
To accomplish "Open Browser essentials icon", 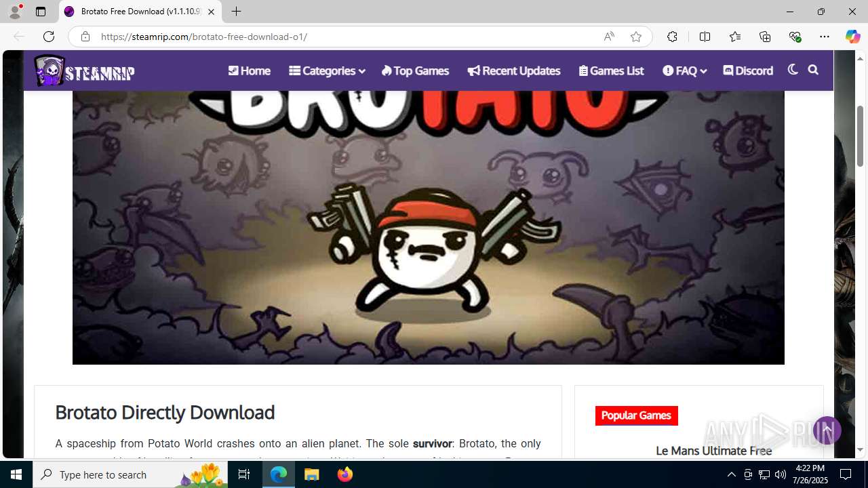I will [x=795, y=37].
